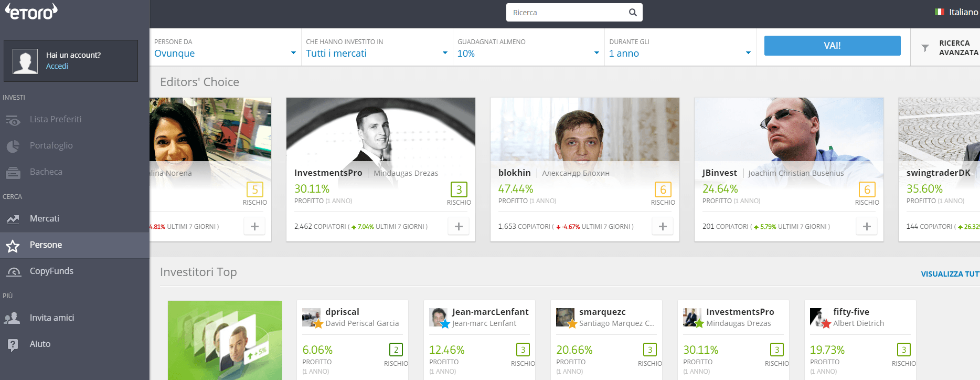Screen dimensions: 980x380
Task: Open JBinvest trader name link
Action: (x=720, y=173)
